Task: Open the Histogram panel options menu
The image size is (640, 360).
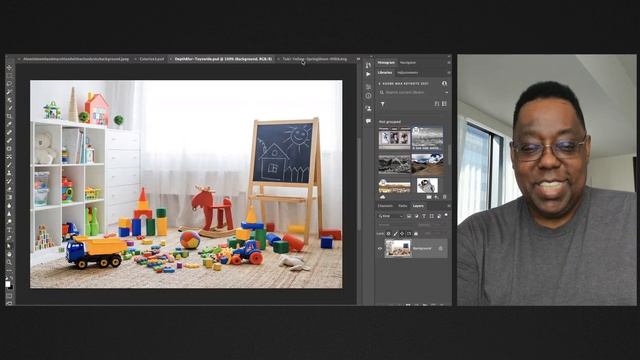Action: [x=449, y=62]
